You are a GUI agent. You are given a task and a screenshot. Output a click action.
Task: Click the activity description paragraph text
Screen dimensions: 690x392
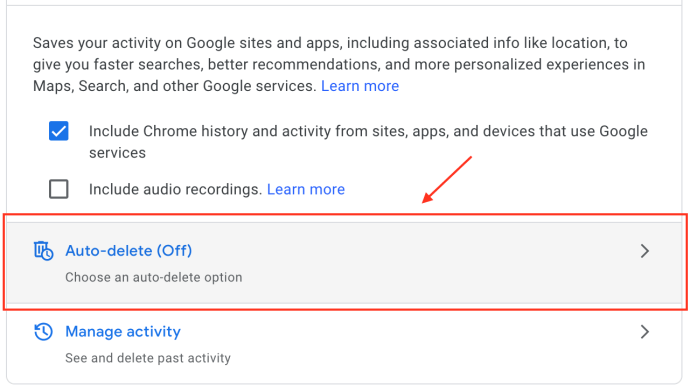(339, 64)
